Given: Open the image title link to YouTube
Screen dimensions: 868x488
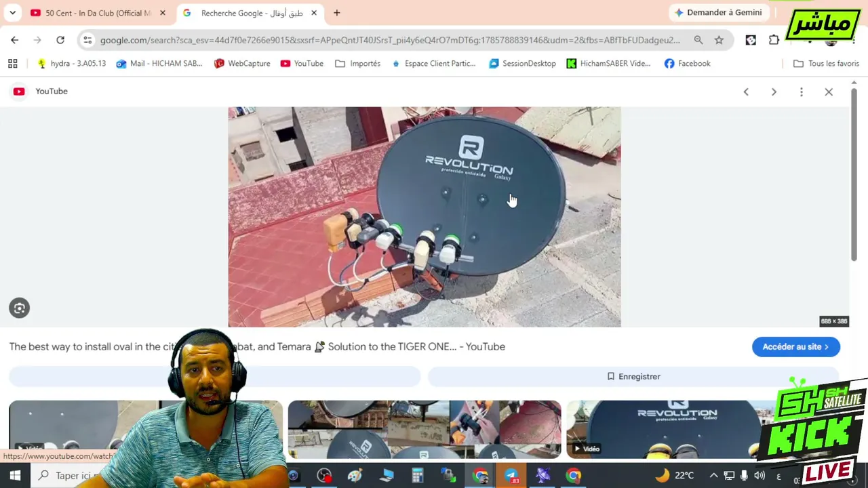Looking at the screenshot, I should point(257,346).
